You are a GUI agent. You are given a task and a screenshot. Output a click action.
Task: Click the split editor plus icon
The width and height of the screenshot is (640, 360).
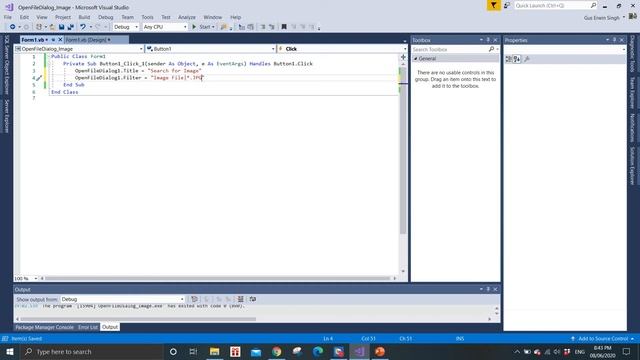[403, 57]
